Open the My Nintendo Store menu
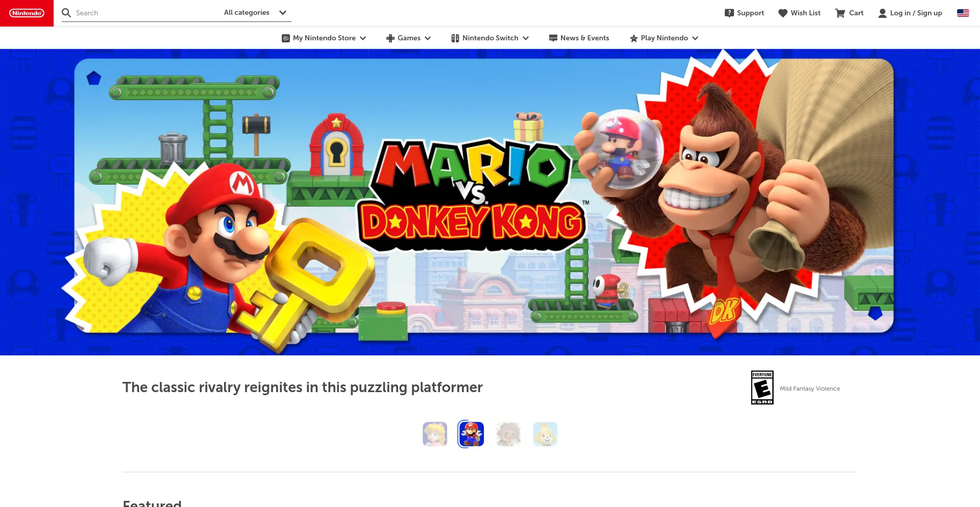Viewport: 980px width, 507px height. [324, 38]
